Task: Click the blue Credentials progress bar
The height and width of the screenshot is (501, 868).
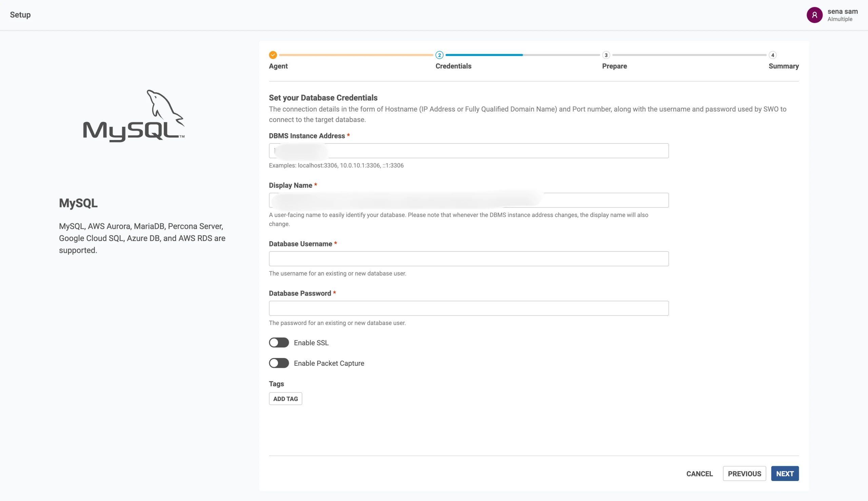Action: (x=484, y=55)
